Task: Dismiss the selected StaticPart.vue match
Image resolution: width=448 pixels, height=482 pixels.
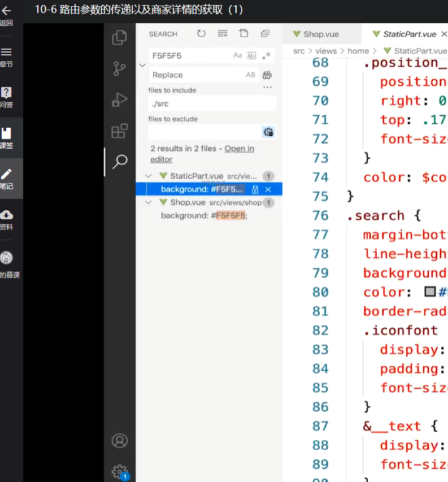Action: coord(268,189)
